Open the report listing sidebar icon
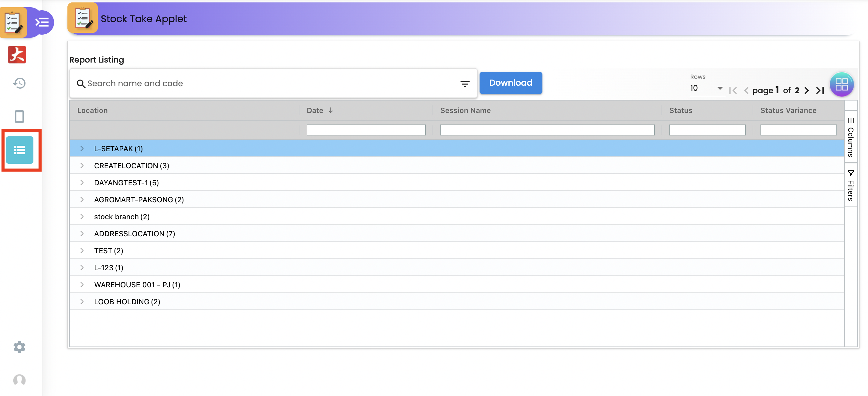 [19, 150]
